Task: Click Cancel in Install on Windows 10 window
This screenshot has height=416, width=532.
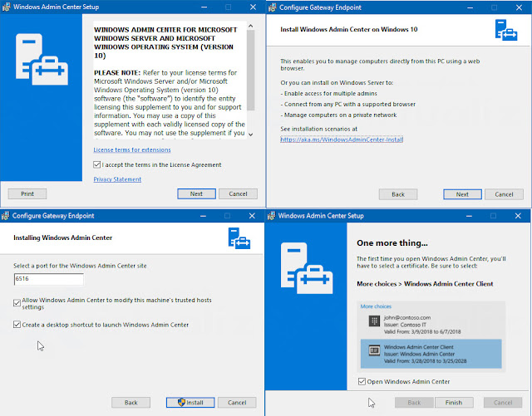Action: click(x=505, y=194)
